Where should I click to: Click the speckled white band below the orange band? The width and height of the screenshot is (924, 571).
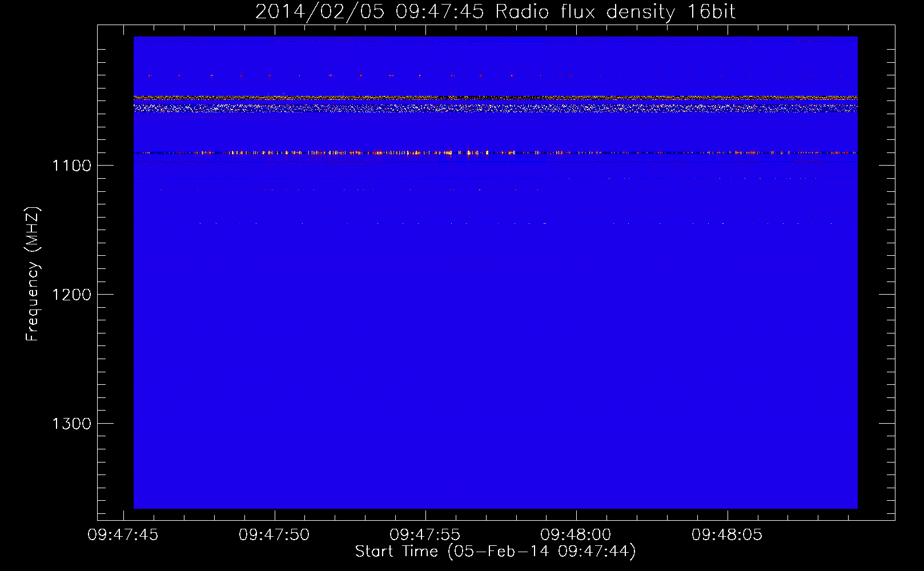[x=495, y=107]
